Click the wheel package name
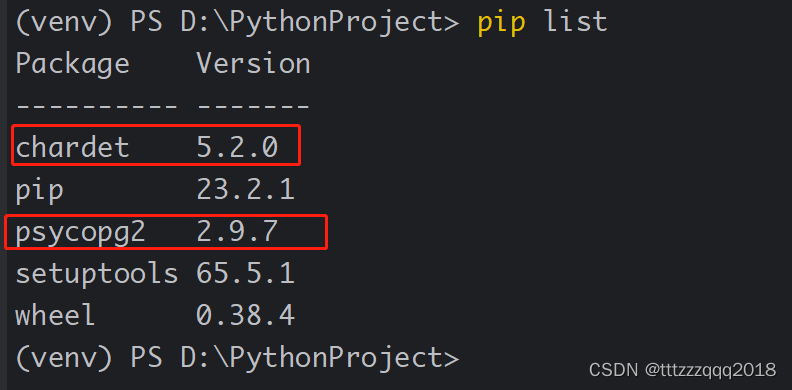 pos(55,316)
